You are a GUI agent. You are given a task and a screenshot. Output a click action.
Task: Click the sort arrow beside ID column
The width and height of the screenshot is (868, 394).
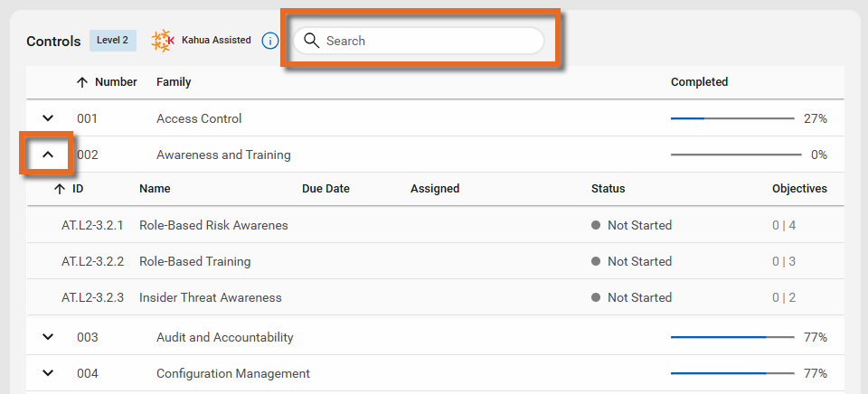click(x=60, y=189)
